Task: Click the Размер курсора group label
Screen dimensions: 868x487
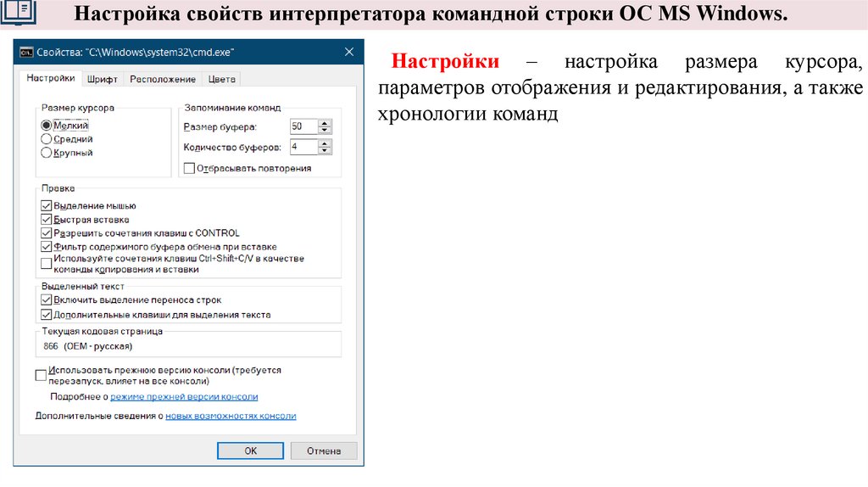Action: (x=77, y=108)
